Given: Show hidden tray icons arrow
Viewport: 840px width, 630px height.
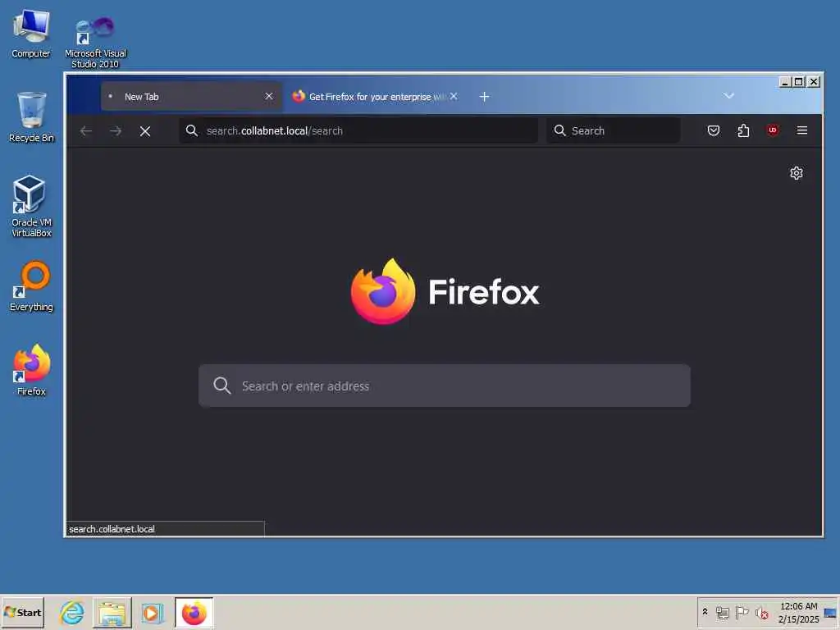Looking at the screenshot, I should coord(705,612).
